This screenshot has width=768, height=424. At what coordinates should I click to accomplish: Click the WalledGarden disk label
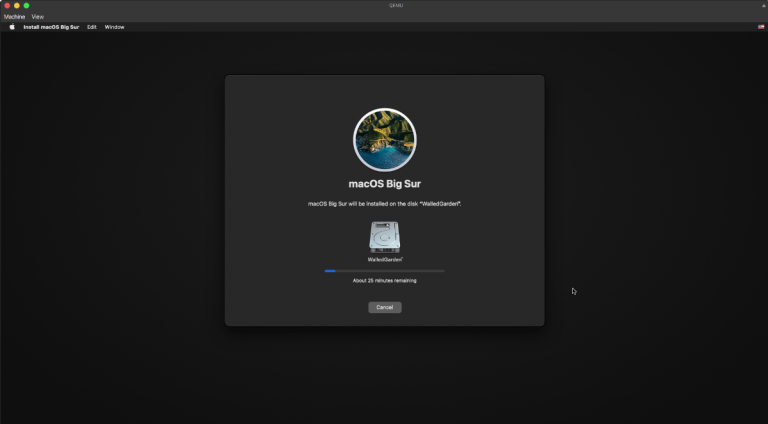pyautogui.click(x=385, y=259)
